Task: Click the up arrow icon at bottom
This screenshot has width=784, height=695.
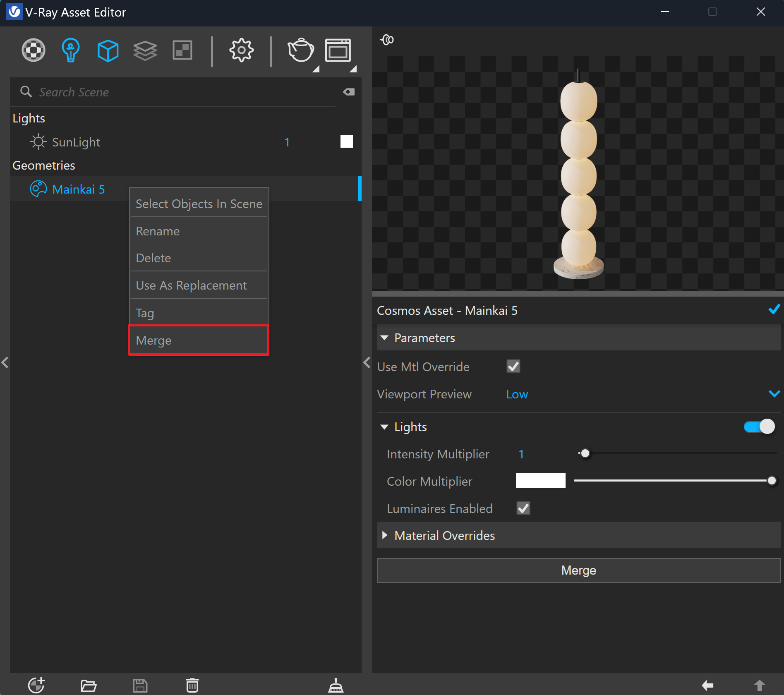Action: pyautogui.click(x=760, y=685)
